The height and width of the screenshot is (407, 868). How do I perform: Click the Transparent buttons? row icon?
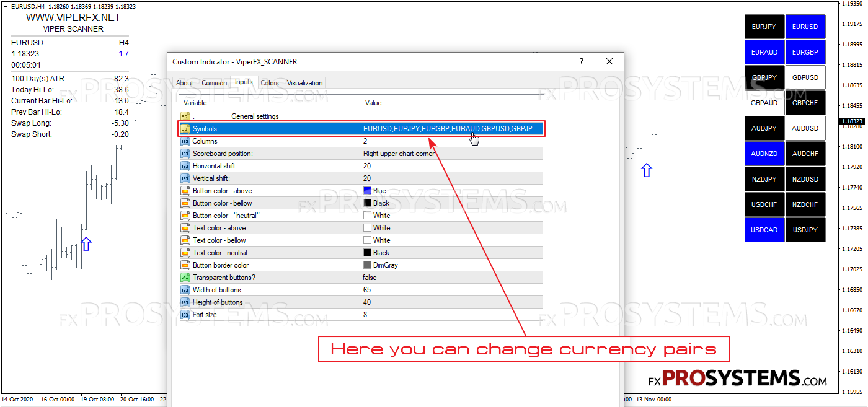(185, 278)
